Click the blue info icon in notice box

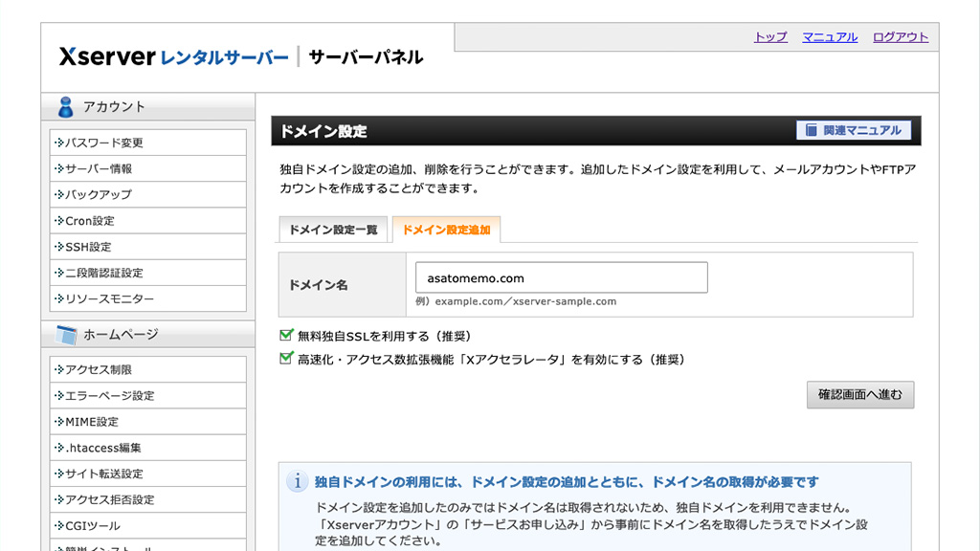coord(297,481)
